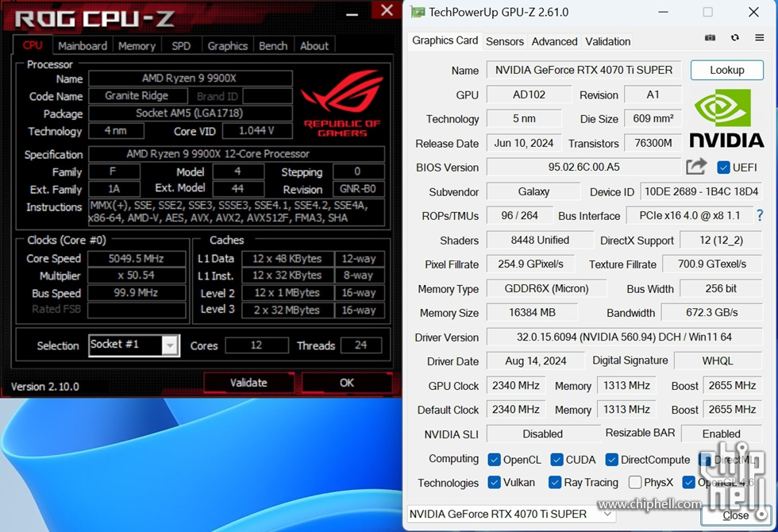Minimize the GPU-Z window
Image resolution: width=778 pixels, height=532 pixels.
(x=663, y=12)
